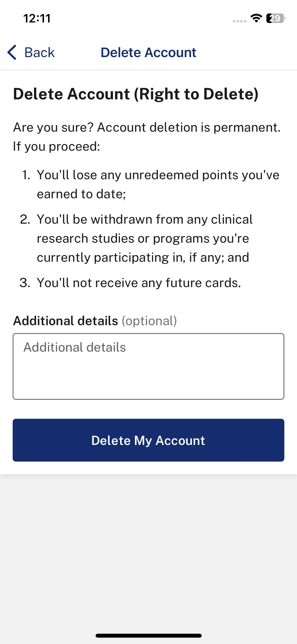Tap list item about future cards
Screen dimensions: 297x644
139,283
